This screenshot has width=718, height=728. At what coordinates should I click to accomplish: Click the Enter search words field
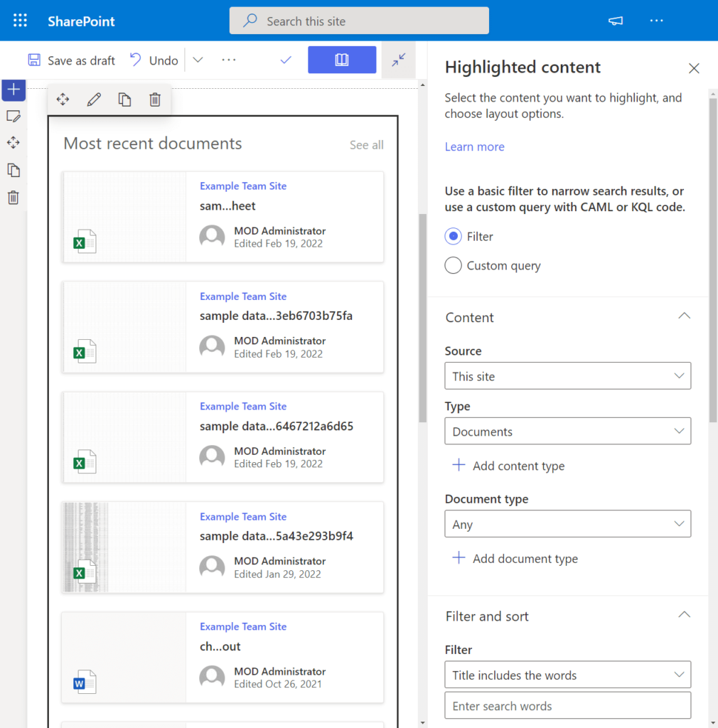tap(567, 706)
